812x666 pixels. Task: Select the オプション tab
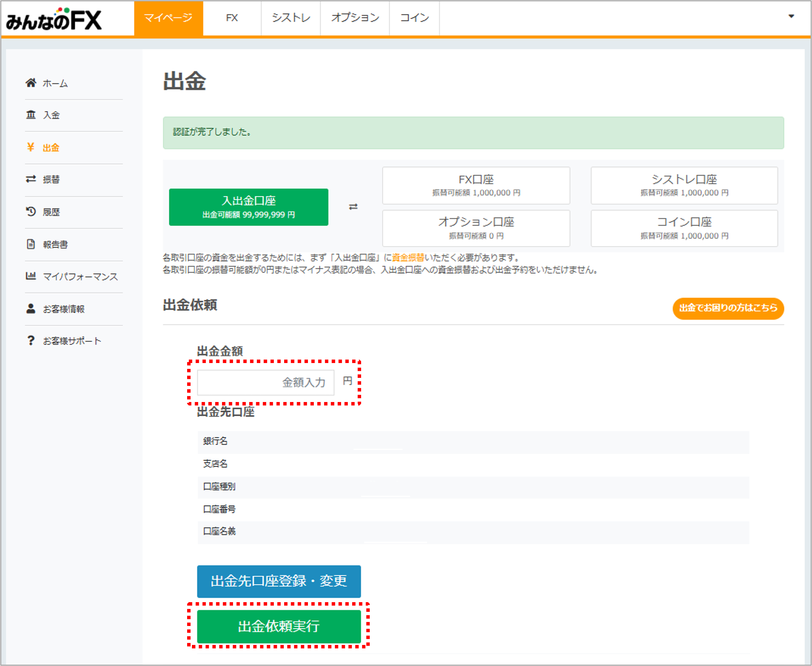[x=355, y=18]
